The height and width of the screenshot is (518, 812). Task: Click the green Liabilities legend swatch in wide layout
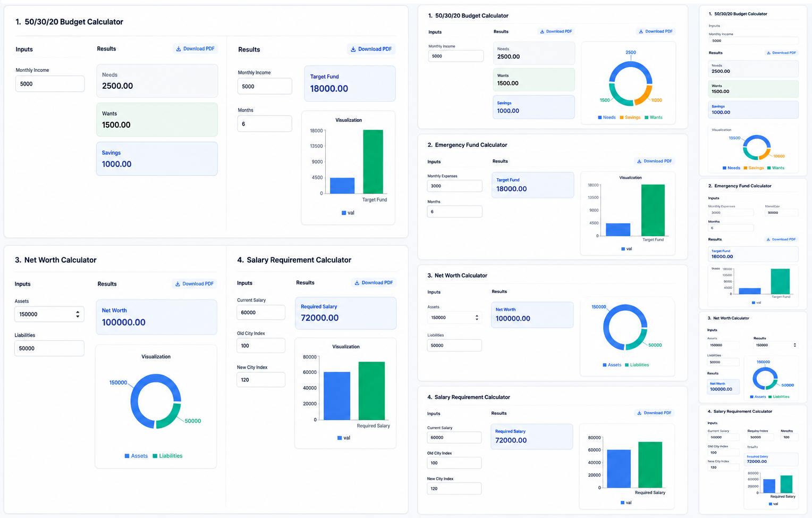click(155, 456)
